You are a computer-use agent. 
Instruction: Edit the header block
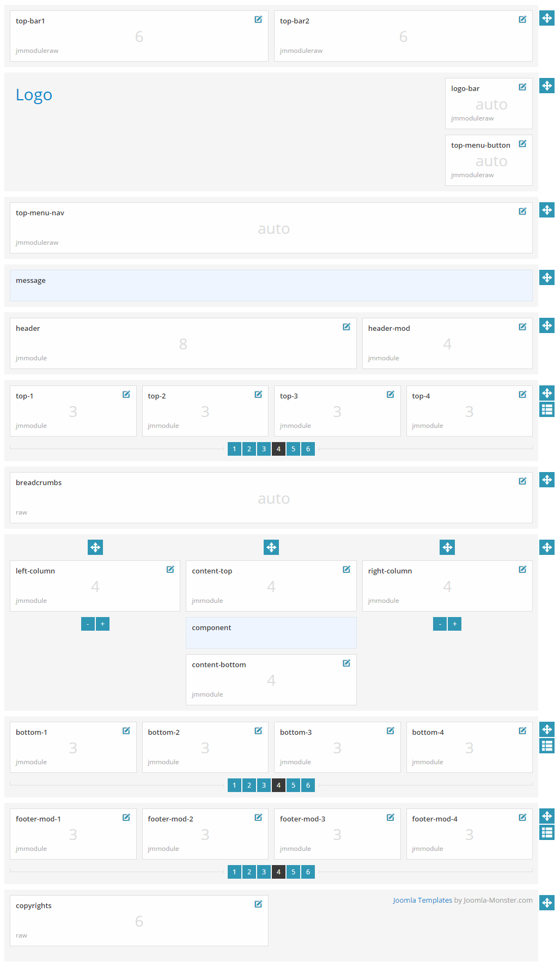[x=346, y=327]
